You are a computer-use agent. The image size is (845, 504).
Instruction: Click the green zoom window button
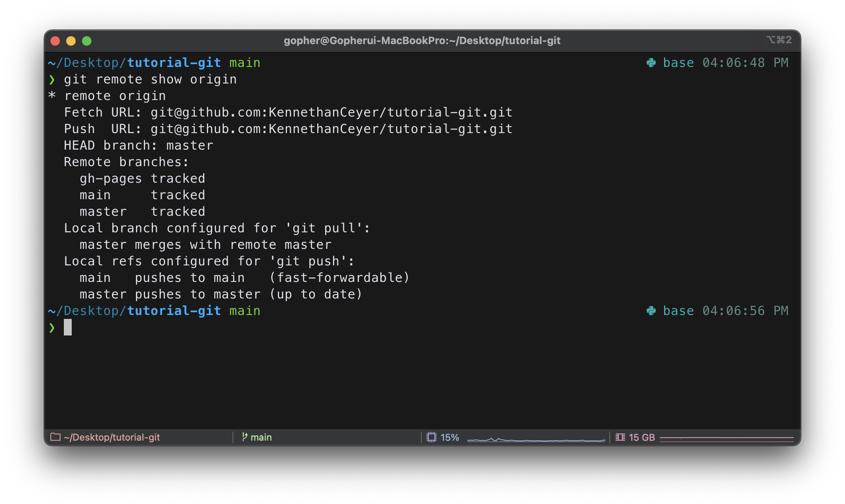click(x=87, y=41)
